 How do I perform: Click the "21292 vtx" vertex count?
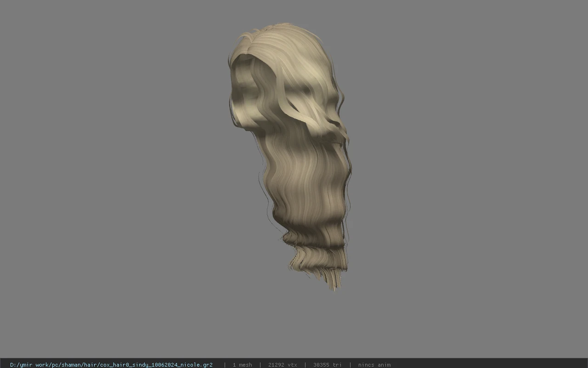[x=283, y=364]
